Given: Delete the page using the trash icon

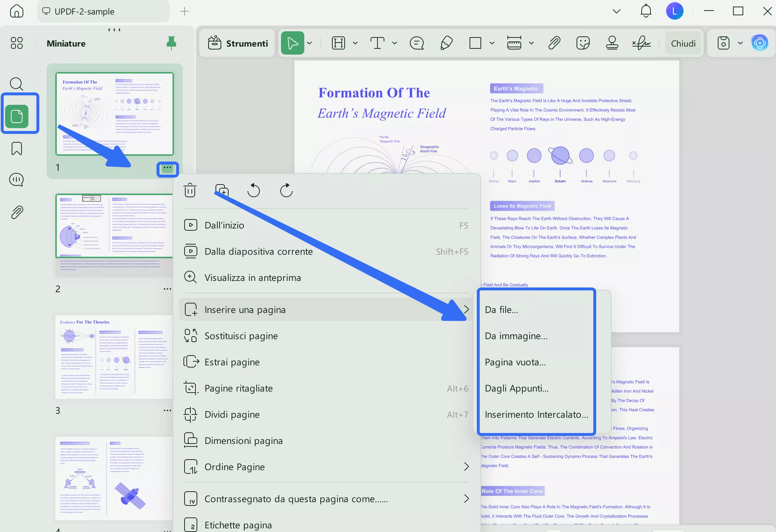Looking at the screenshot, I should pyautogui.click(x=191, y=190).
